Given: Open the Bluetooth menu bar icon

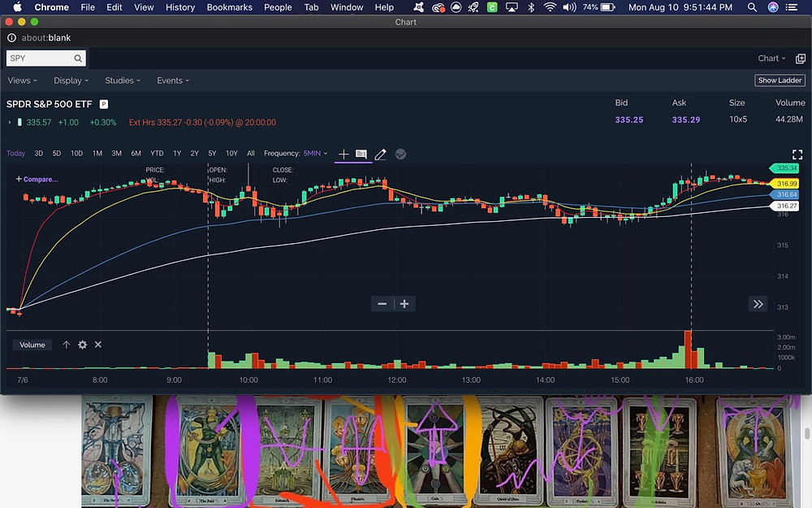Looking at the screenshot, I should coord(531,7).
